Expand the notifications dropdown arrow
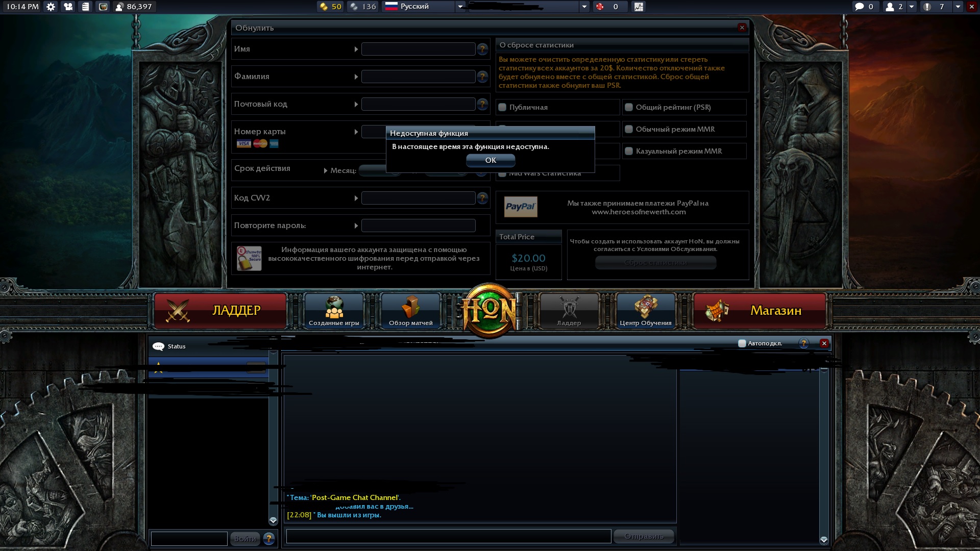The height and width of the screenshot is (551, 980). [958, 7]
